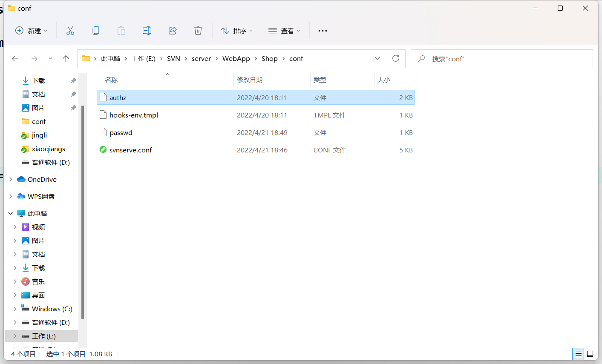This screenshot has width=602, height=364.
Task: Click the hooks-env.tmpl file icon
Action: (x=103, y=115)
